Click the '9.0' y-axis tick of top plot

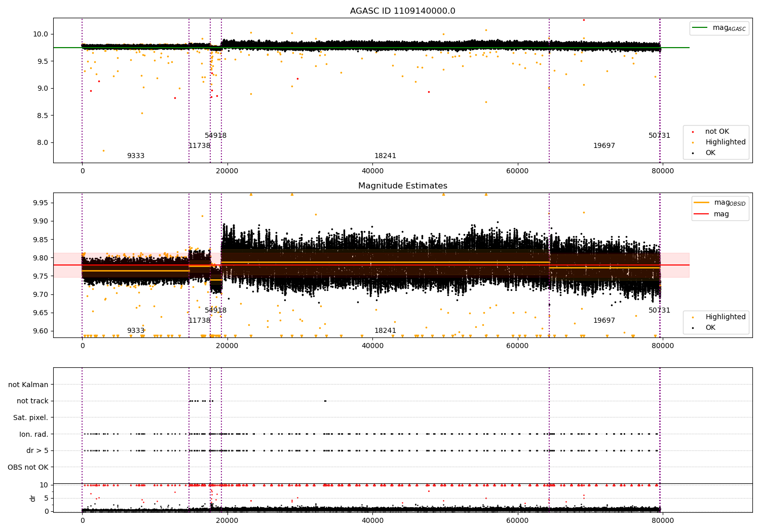pos(43,89)
